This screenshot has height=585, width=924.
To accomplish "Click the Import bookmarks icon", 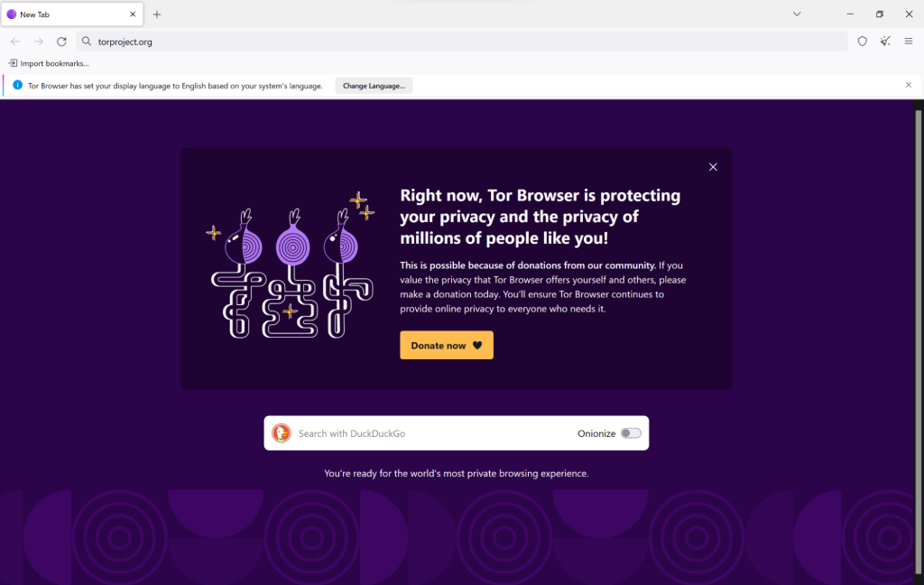I will (x=12, y=62).
